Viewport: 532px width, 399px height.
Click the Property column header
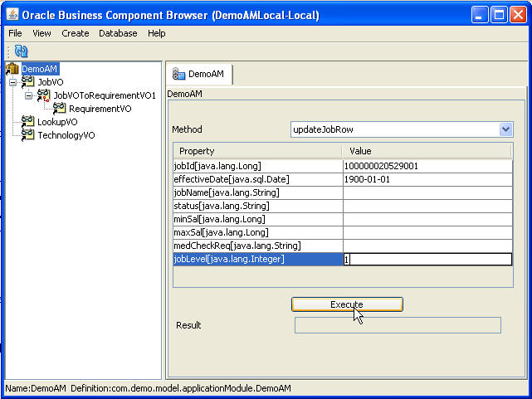tap(258, 151)
